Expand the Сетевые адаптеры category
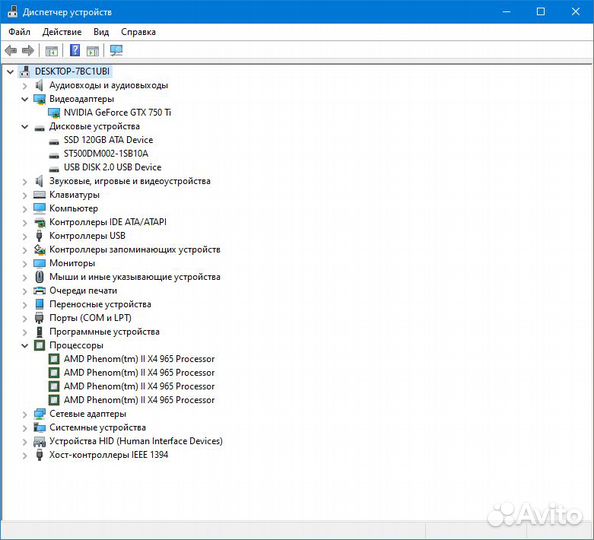This screenshot has height=540, width=594. pyautogui.click(x=25, y=415)
